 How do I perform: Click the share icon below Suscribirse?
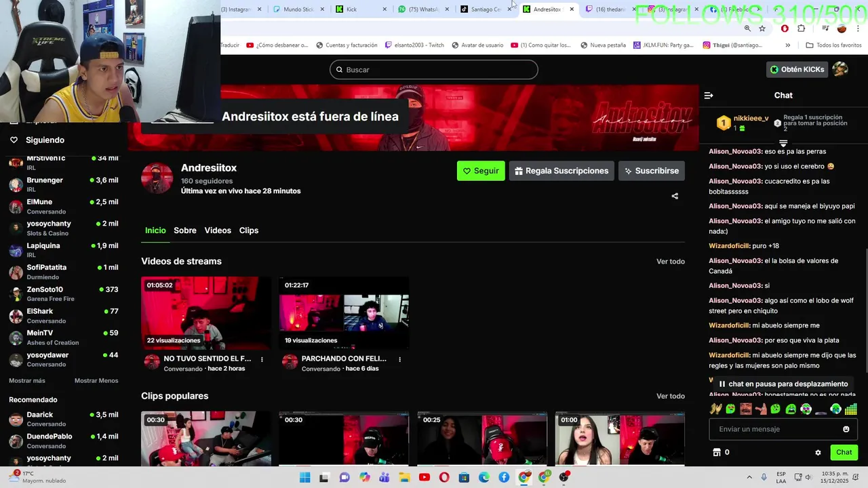(675, 197)
